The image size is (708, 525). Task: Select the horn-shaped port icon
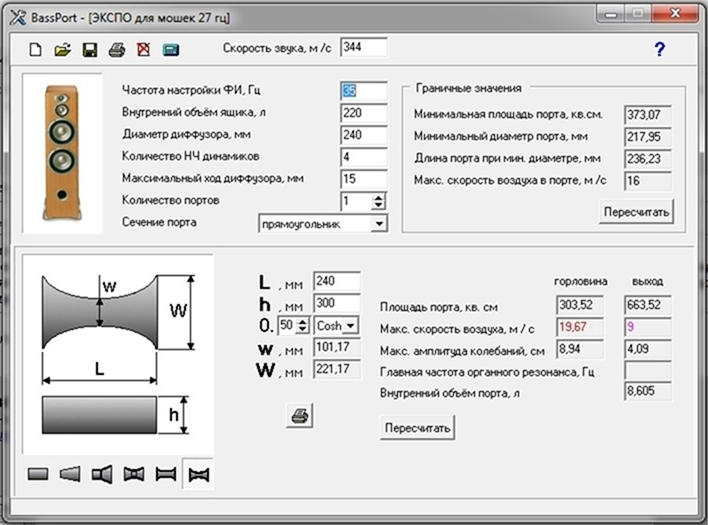click(102, 474)
